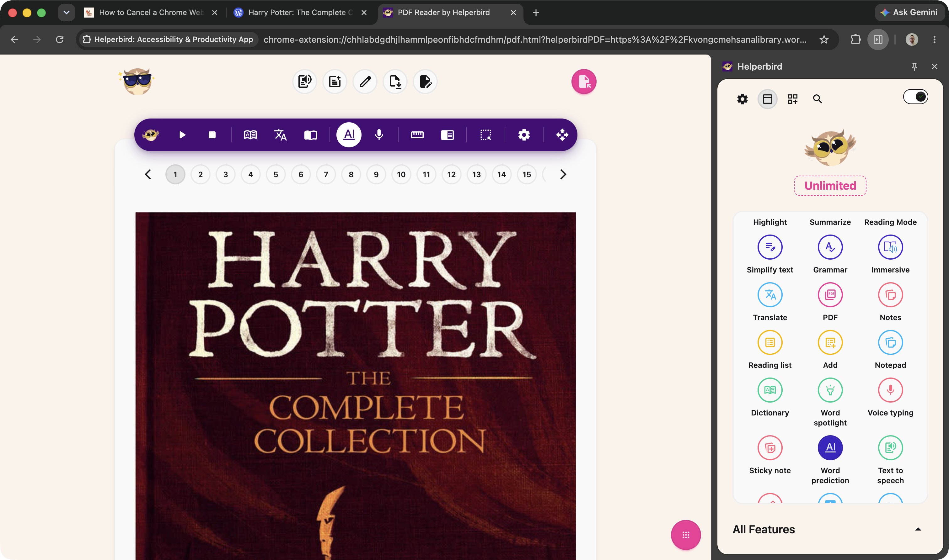The width and height of the screenshot is (949, 560).
Task: Select the window layout view icon in panel
Action: point(767,99)
